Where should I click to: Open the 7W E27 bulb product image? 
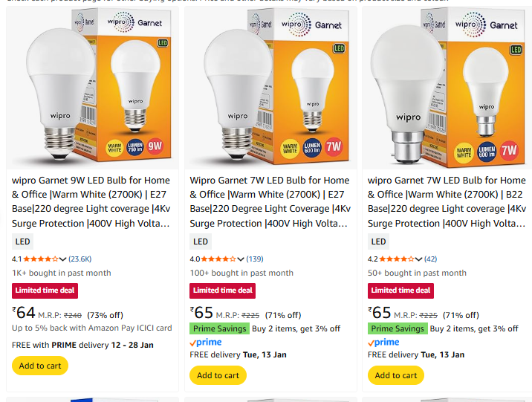pos(270,89)
